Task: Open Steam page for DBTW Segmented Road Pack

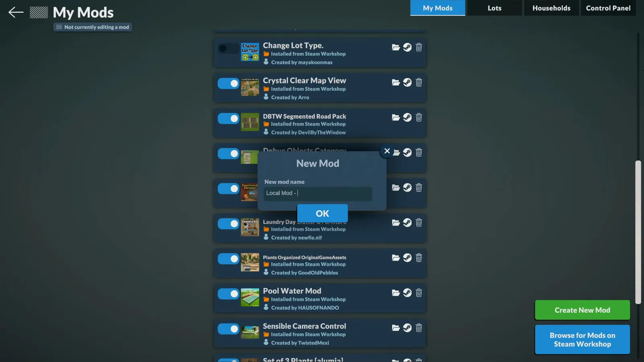Action: pyautogui.click(x=407, y=117)
